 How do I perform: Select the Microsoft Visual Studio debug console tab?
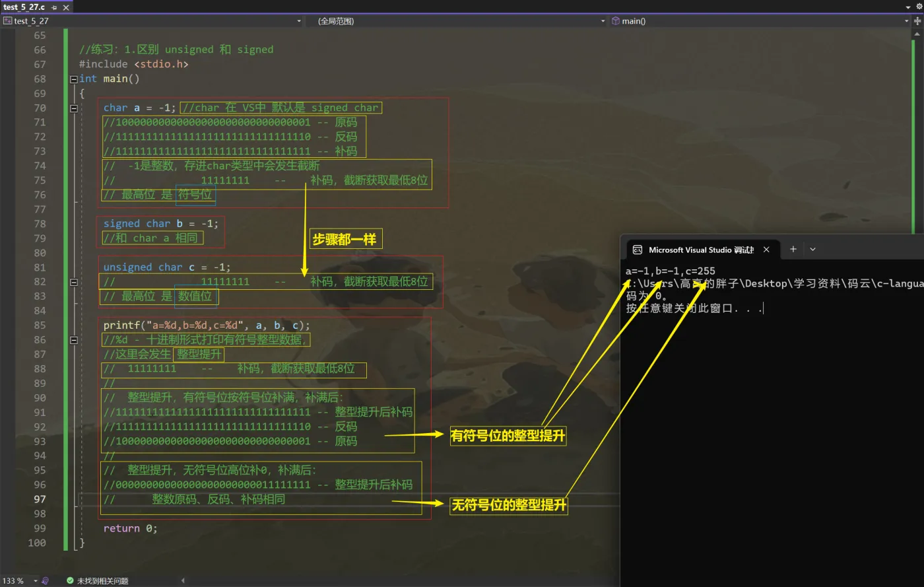(700, 250)
